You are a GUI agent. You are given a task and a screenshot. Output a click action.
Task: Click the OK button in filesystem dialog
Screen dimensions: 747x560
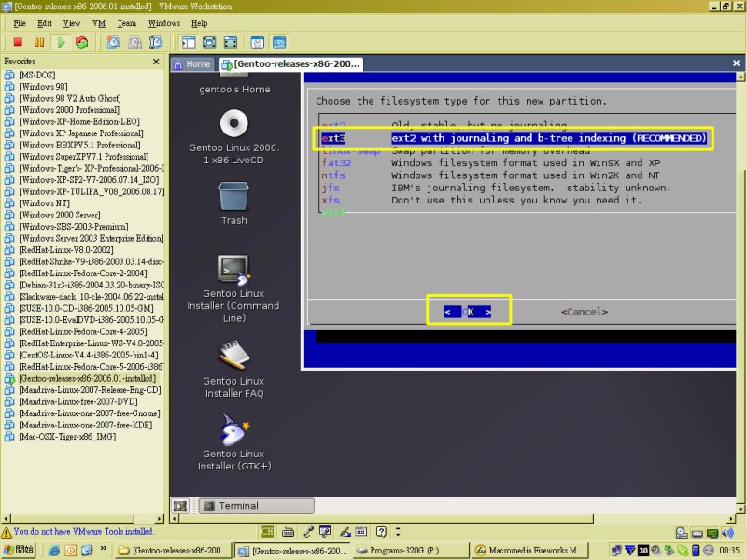click(468, 312)
